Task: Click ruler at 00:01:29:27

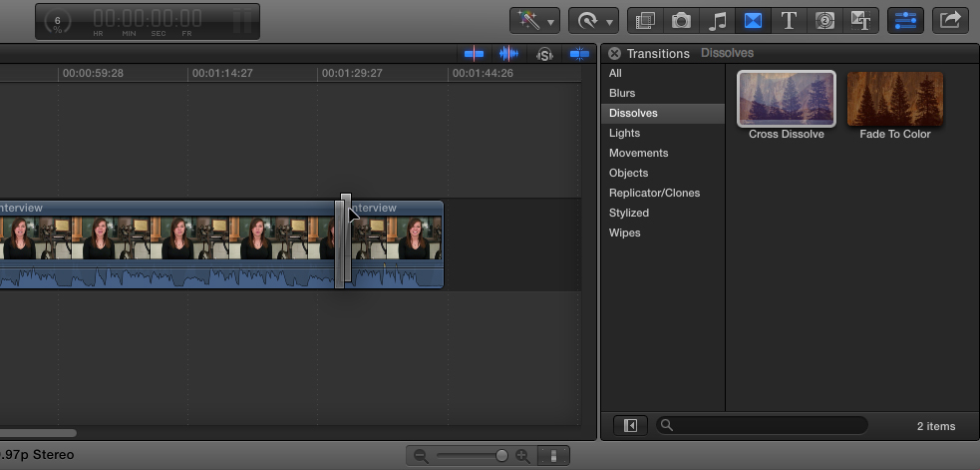Action: coord(352,73)
